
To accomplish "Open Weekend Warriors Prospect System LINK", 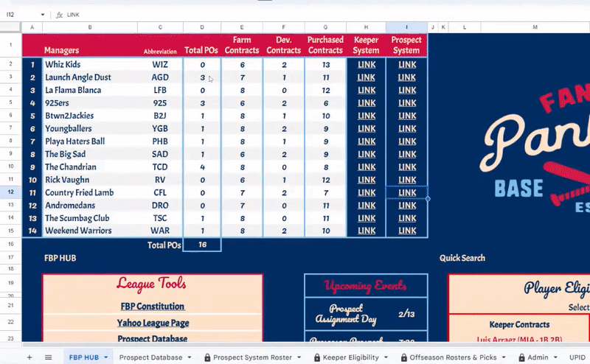I will tap(407, 231).
